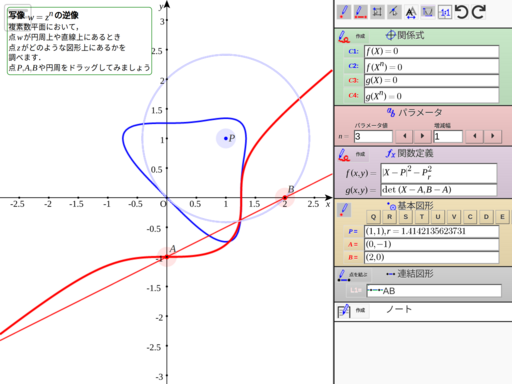Click the redo arrow icon
The width and height of the screenshot is (512, 384).
tap(478, 12)
